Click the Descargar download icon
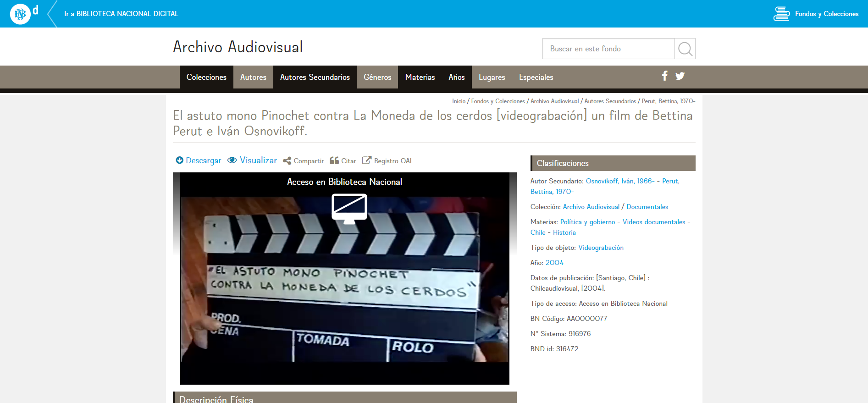Viewport: 868px width, 403px height. click(x=180, y=160)
